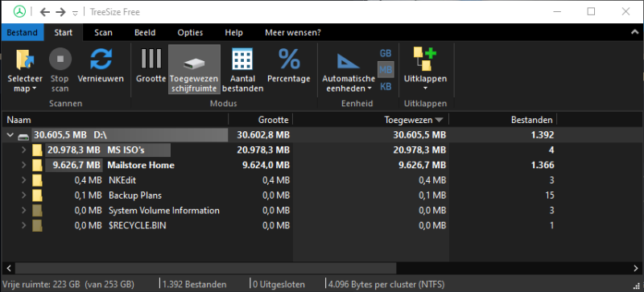The width and height of the screenshot is (644, 292).
Task: Open the Opties ribbon tab
Action: pyautogui.click(x=190, y=32)
